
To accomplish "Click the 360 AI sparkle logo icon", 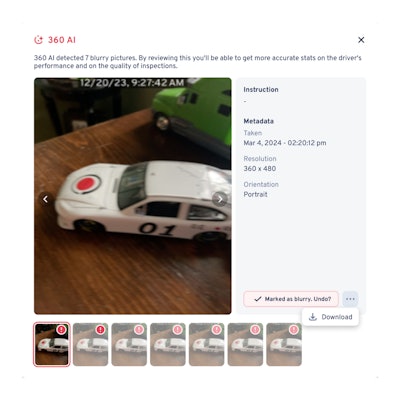I will tap(39, 40).
